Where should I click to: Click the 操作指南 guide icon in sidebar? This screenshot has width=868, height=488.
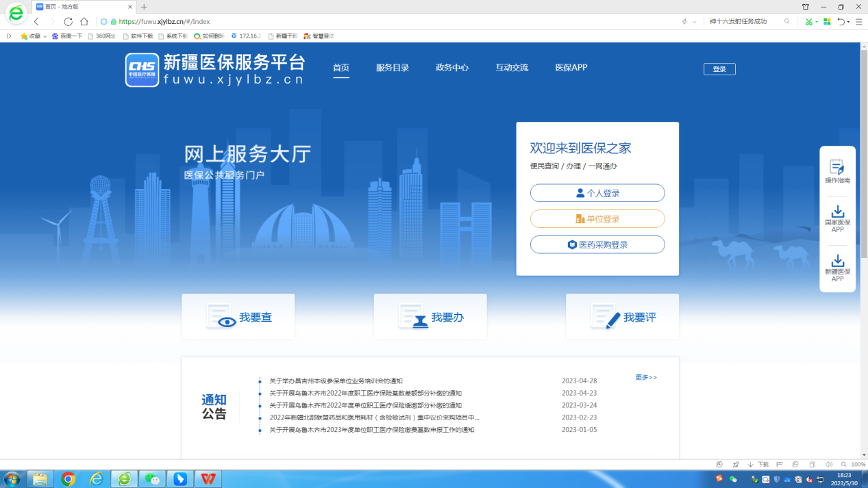tap(837, 167)
